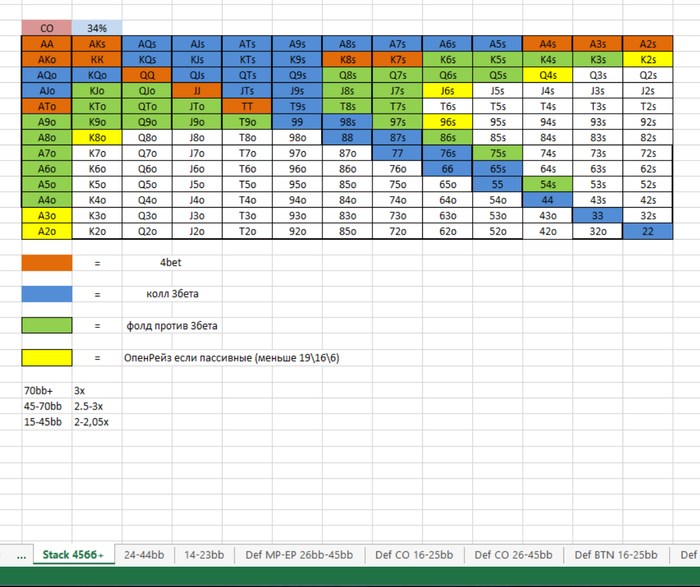Click the 55 pair cell
This screenshot has width=700, height=587.
[x=498, y=184]
